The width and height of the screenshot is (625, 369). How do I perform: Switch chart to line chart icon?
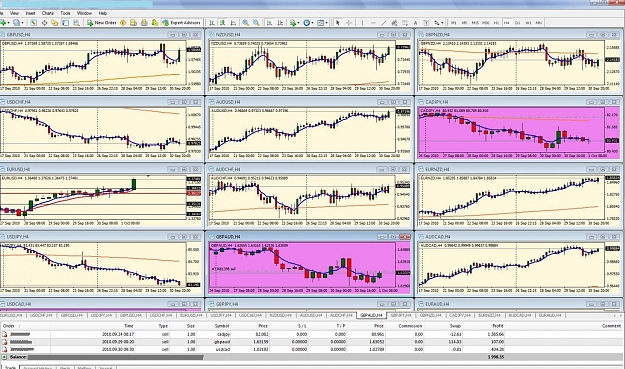(233, 23)
